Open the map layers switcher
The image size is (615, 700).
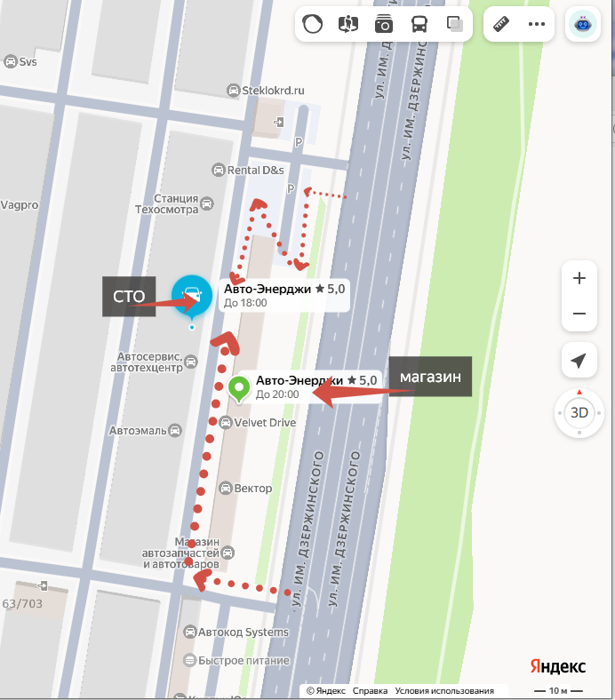click(455, 24)
